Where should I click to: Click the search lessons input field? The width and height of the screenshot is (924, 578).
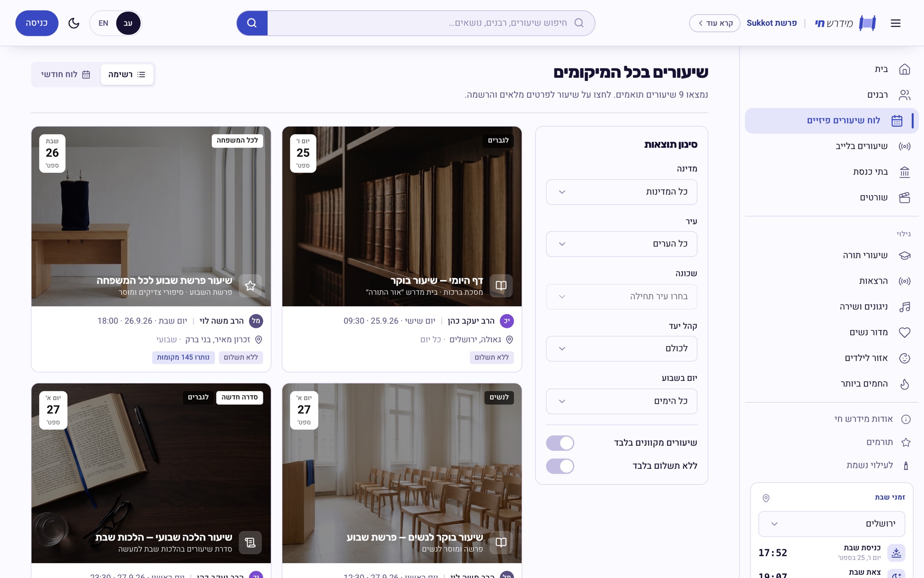tap(431, 23)
